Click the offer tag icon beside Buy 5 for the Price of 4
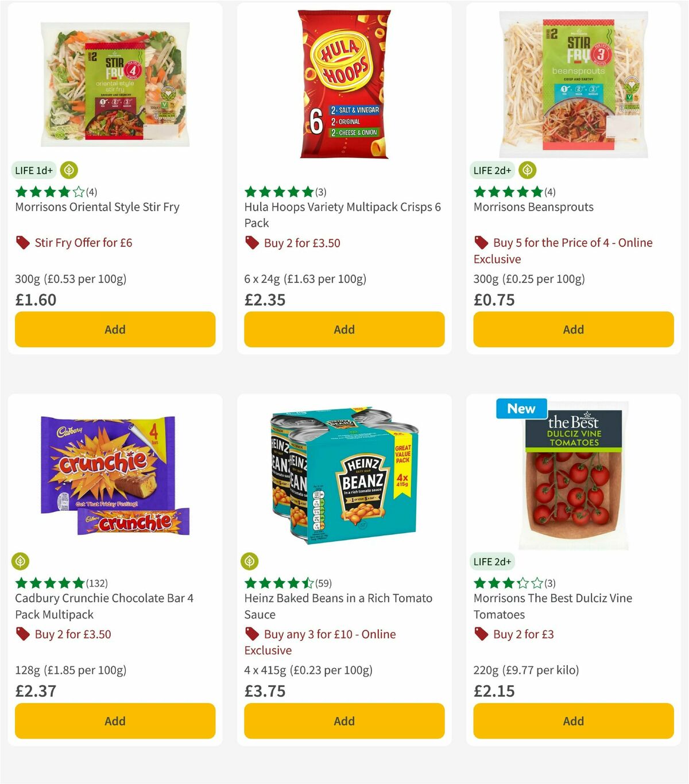This screenshot has width=689, height=784. 481,243
